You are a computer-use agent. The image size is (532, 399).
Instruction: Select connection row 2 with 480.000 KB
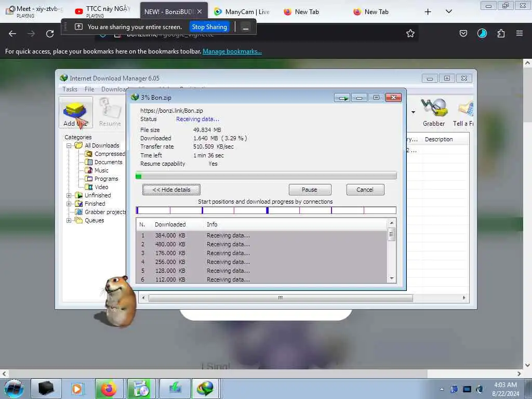click(261, 244)
